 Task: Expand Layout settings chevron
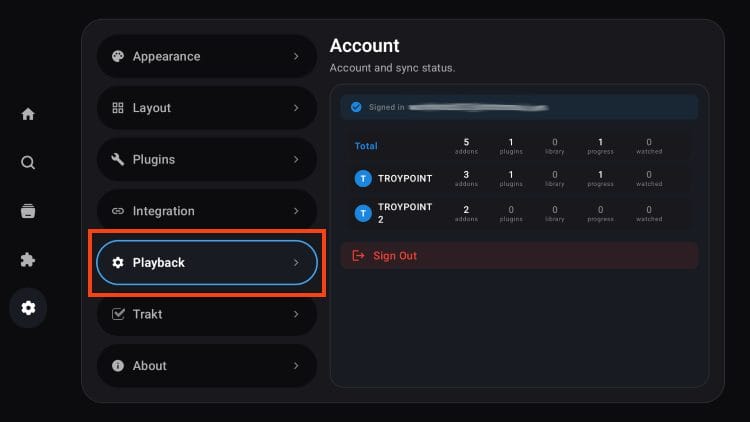click(296, 108)
